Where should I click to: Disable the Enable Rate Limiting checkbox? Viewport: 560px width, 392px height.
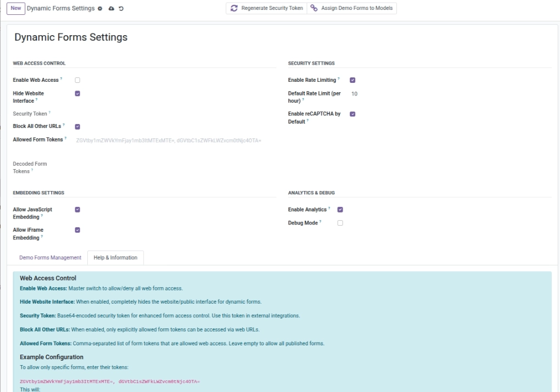coord(352,80)
